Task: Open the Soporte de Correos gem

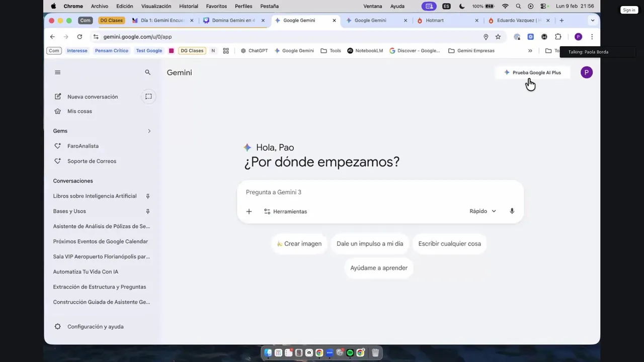Action: click(x=92, y=161)
